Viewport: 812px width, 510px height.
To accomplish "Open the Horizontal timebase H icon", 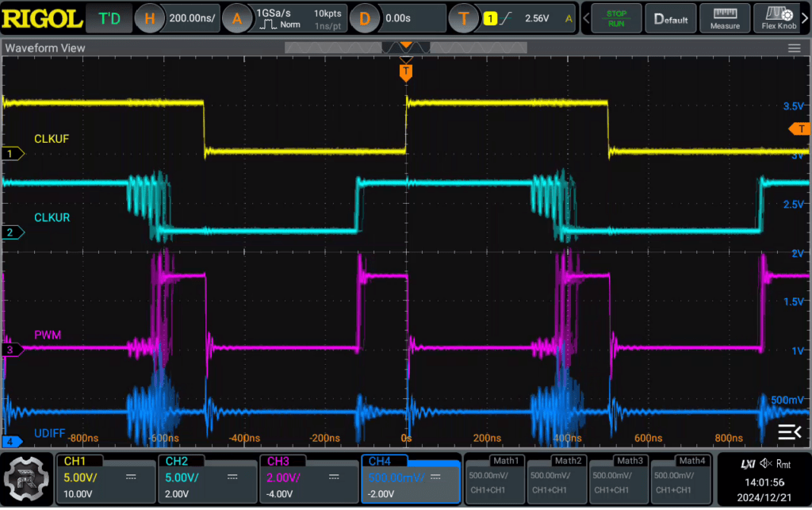I will [x=149, y=19].
